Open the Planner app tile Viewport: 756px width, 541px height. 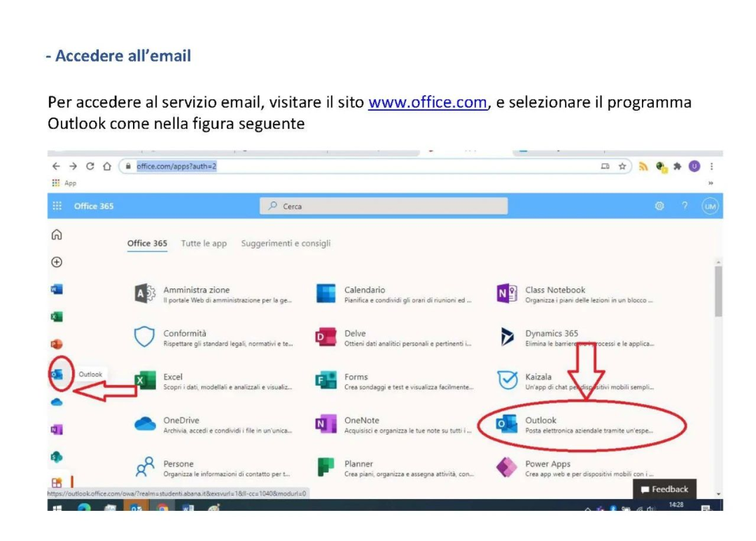click(x=394, y=468)
